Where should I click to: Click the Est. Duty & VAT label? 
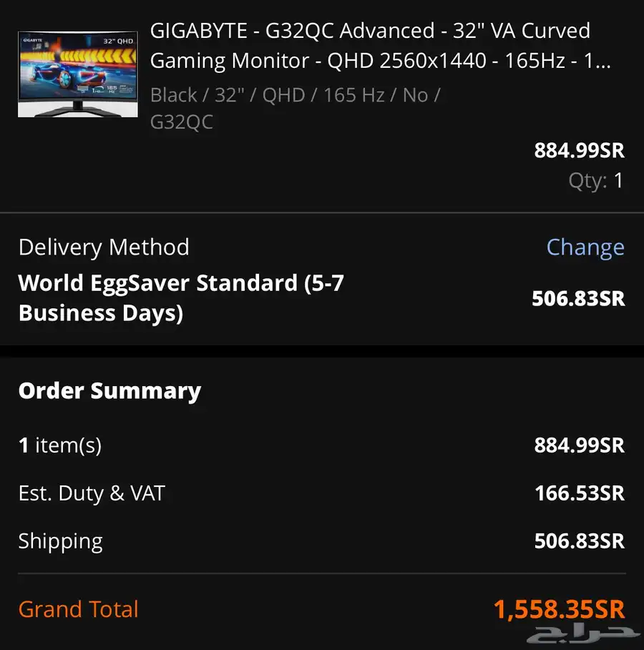tap(92, 493)
